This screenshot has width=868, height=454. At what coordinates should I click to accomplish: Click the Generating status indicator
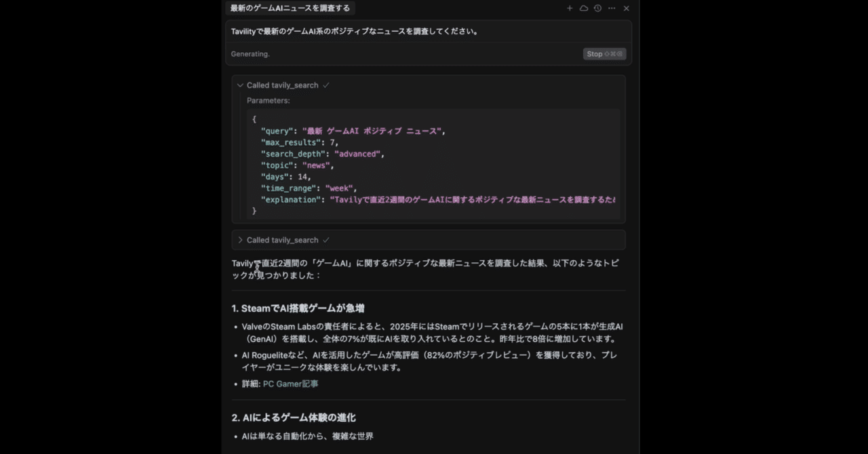point(250,54)
